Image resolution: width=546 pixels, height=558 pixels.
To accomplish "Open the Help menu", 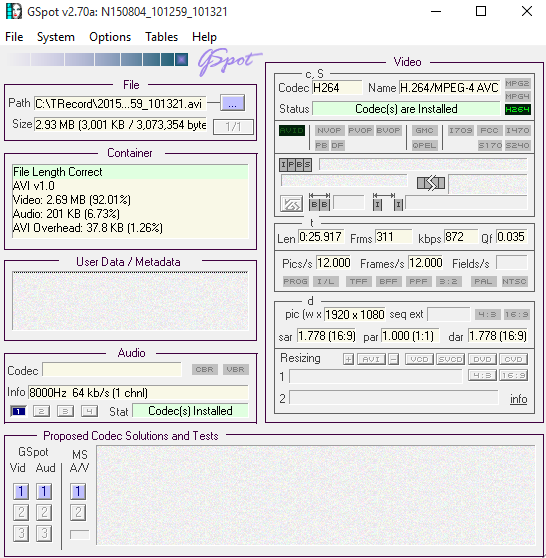I will [204, 37].
